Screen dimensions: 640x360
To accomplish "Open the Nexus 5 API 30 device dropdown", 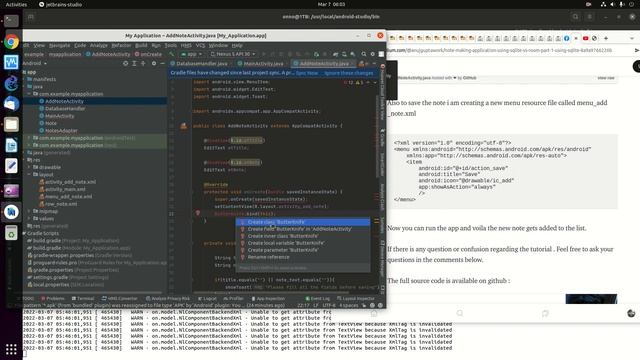I will [233, 54].
